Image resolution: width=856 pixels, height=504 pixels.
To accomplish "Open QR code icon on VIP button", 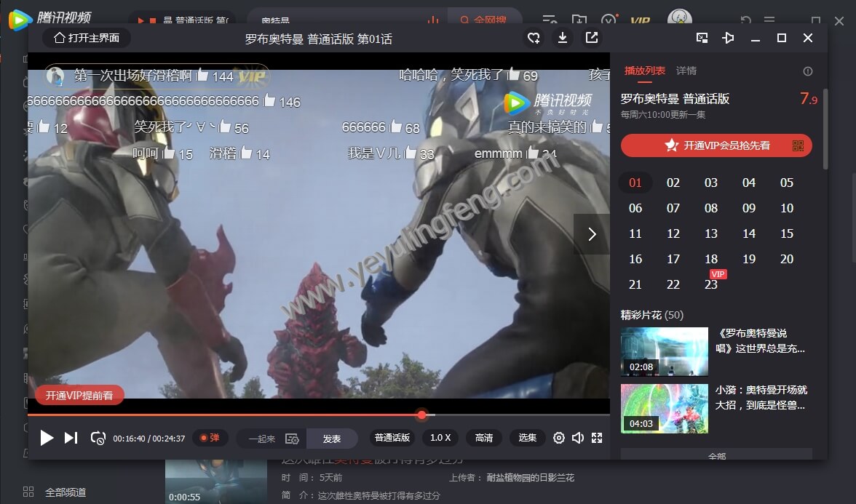I will 798,145.
